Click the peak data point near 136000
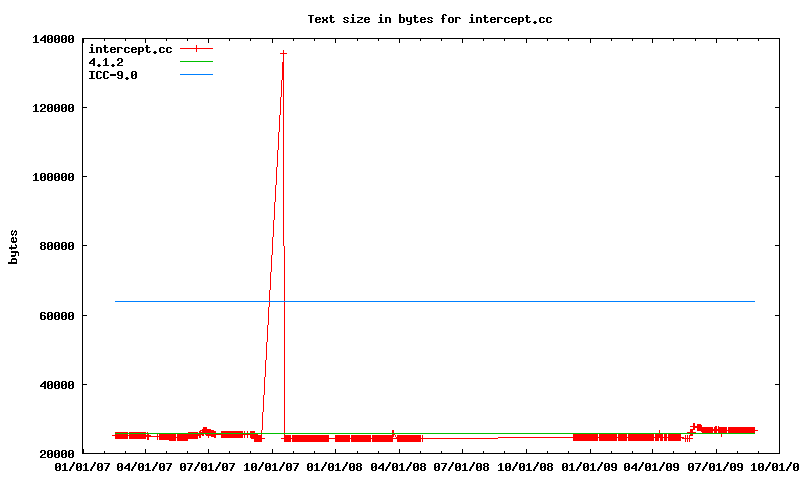The height and width of the screenshot is (480, 800). click(283, 53)
